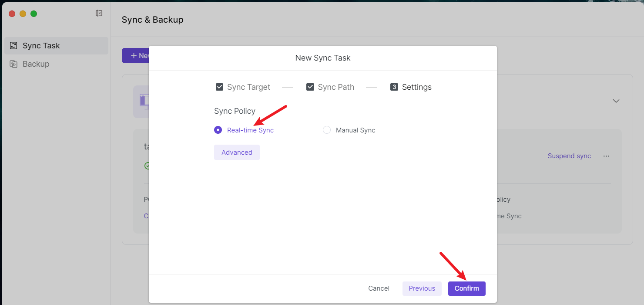Cancel the New Sync Task dialog
Image resolution: width=644 pixels, height=305 pixels.
click(x=379, y=288)
